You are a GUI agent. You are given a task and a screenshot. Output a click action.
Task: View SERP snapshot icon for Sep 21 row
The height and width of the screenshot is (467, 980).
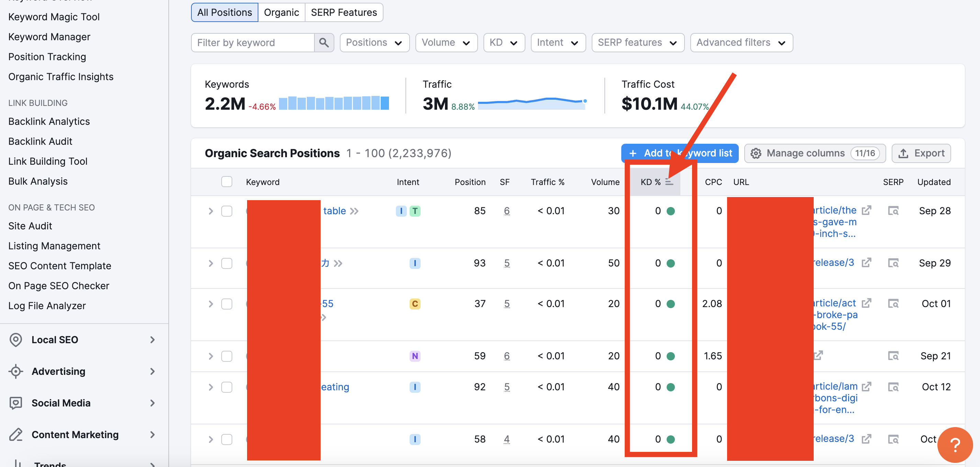point(893,356)
